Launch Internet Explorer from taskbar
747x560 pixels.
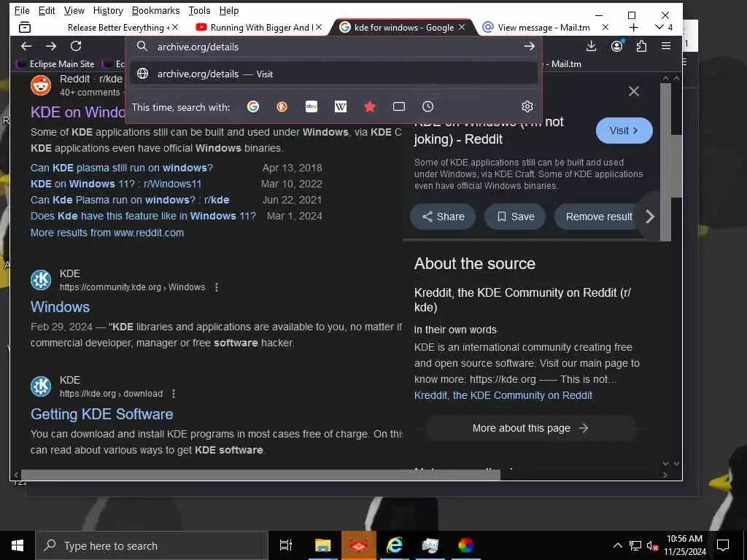395,545
